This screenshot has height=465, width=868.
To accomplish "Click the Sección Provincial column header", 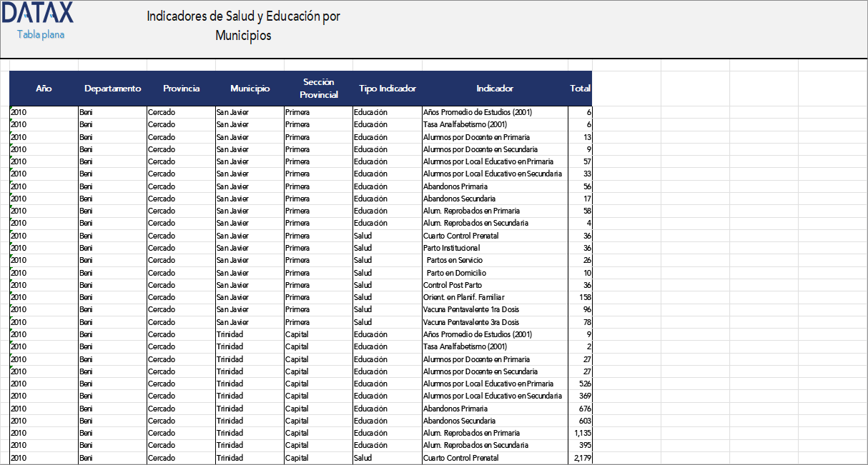I will click(319, 89).
